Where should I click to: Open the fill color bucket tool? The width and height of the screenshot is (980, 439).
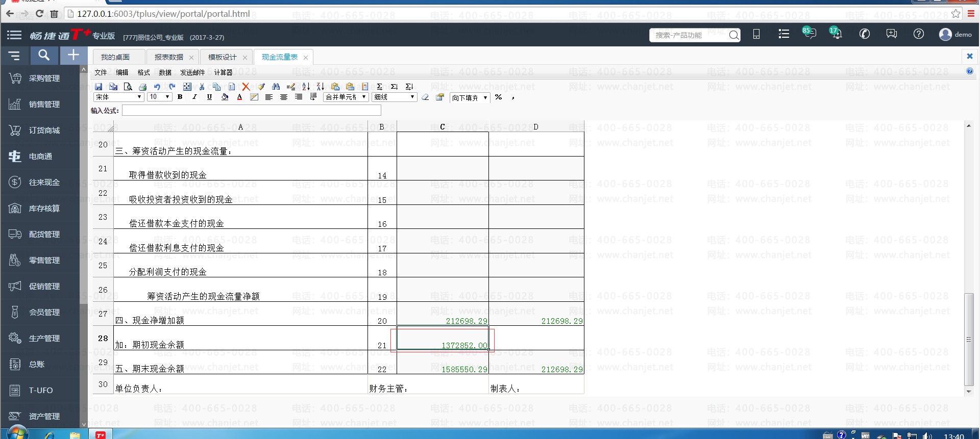[225, 97]
